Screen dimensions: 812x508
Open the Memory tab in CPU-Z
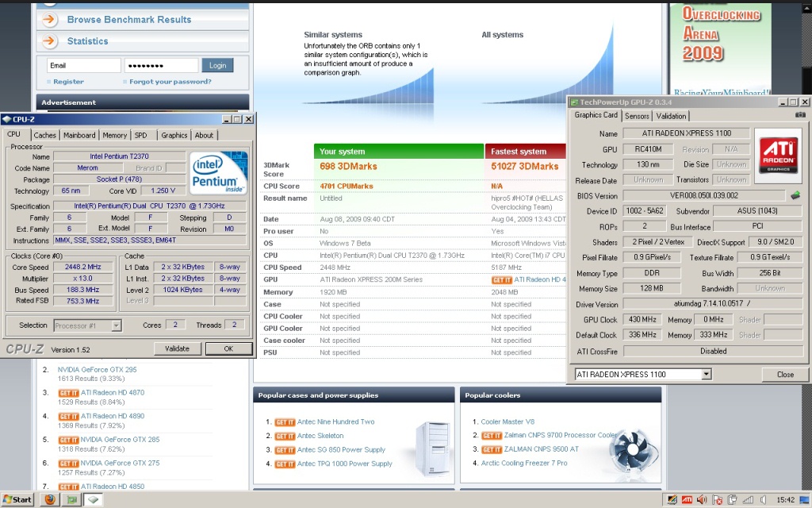(114, 135)
